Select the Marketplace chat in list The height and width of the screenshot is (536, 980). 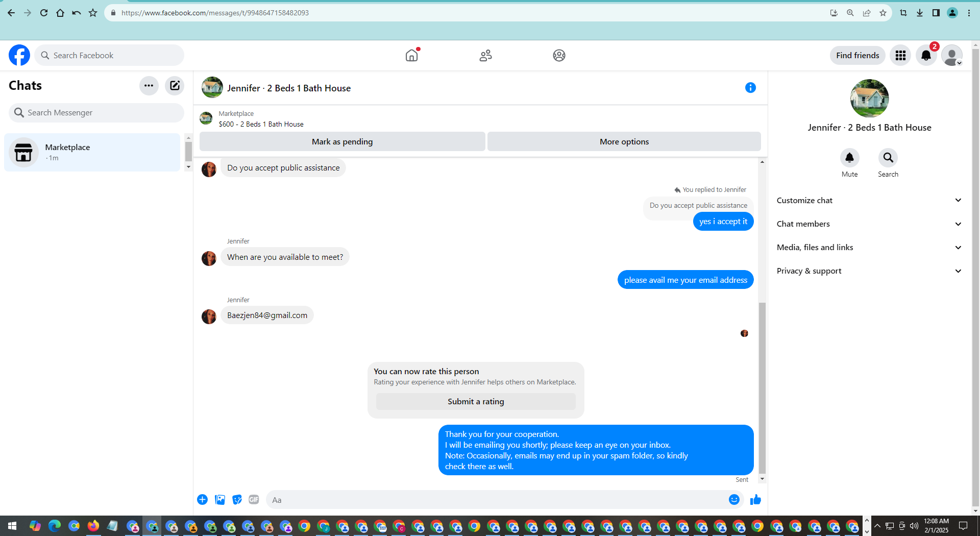pyautogui.click(x=92, y=152)
